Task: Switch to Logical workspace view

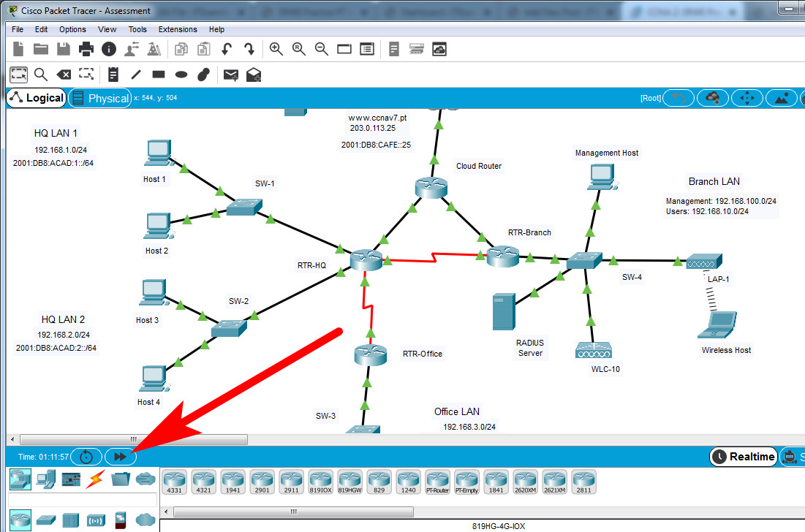Action: pyautogui.click(x=37, y=98)
